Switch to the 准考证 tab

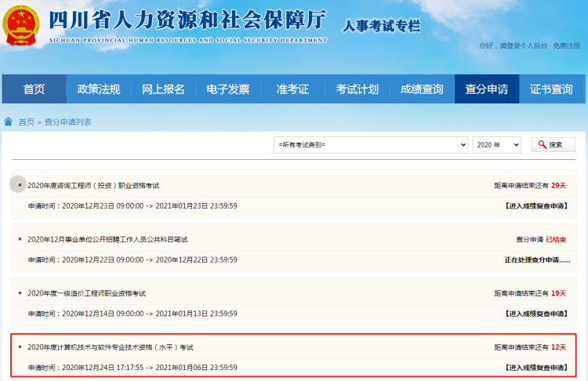click(x=292, y=89)
